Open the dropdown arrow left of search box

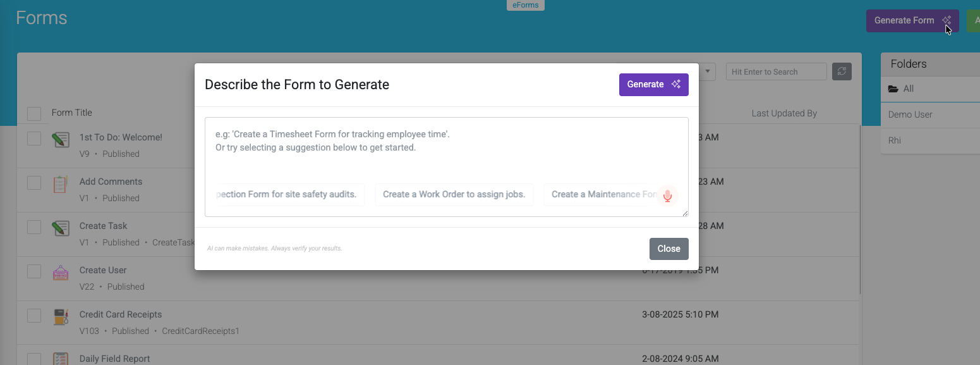(707, 71)
